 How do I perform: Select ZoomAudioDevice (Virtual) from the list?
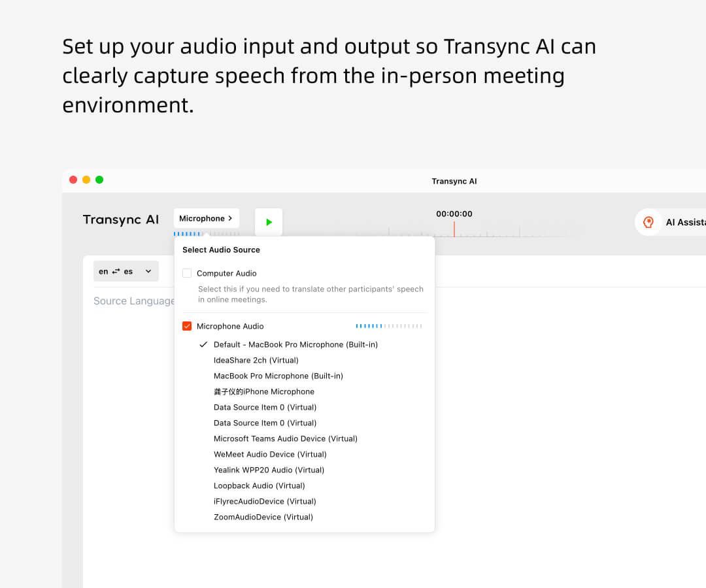point(264,517)
